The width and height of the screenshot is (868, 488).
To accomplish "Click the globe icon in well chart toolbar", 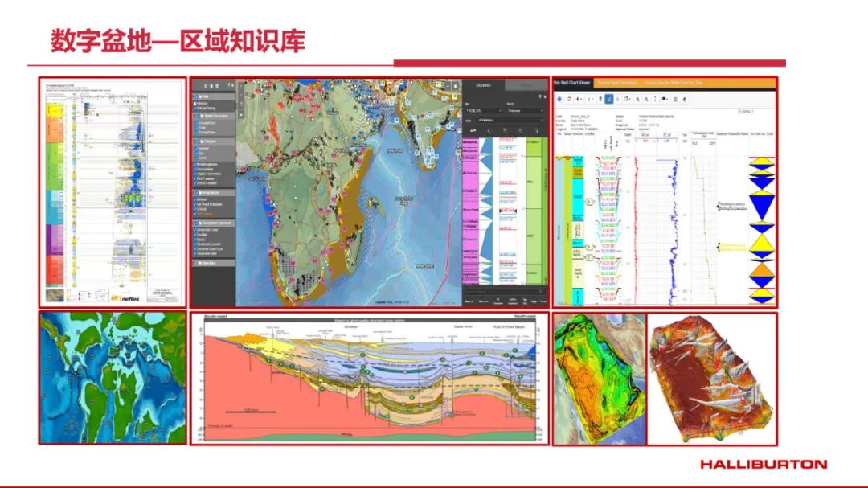I will (x=559, y=99).
